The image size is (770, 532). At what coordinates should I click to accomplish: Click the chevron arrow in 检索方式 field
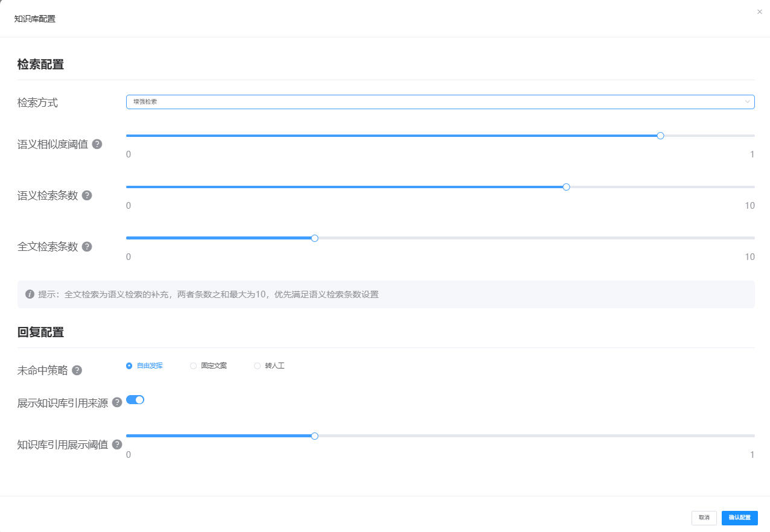point(748,102)
